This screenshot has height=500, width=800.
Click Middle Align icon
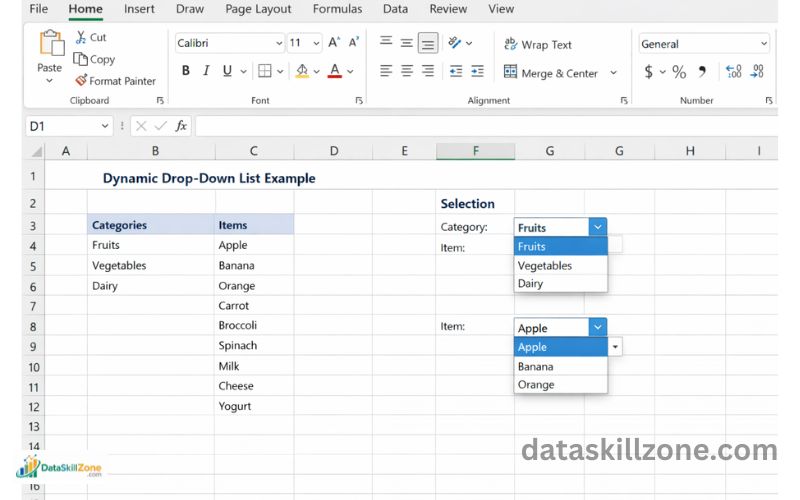point(407,43)
